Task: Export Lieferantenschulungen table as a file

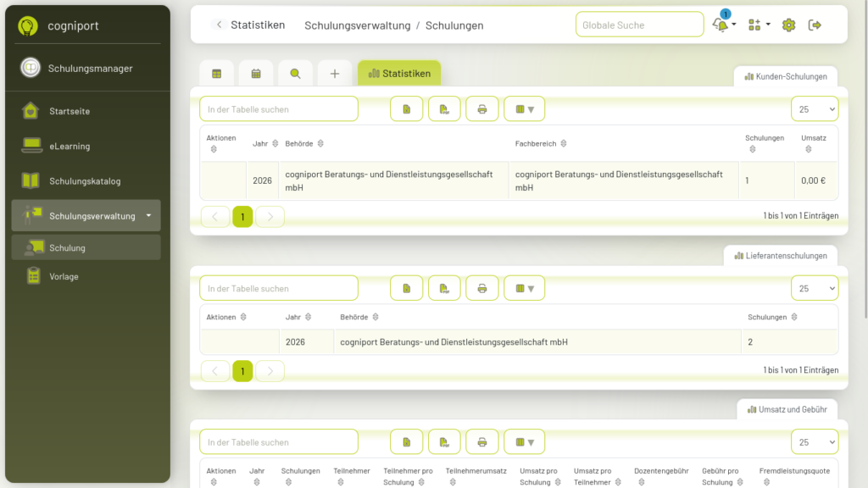Action: [407, 288]
